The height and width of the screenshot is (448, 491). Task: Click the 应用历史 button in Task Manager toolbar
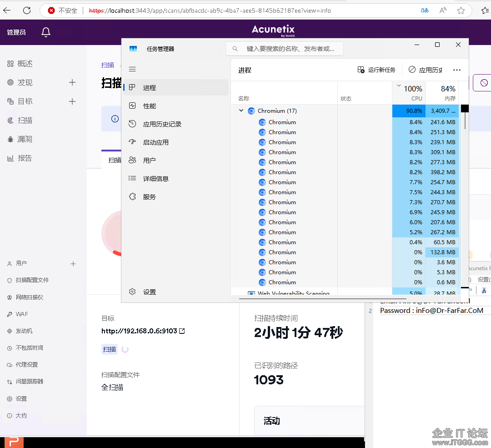(x=425, y=70)
